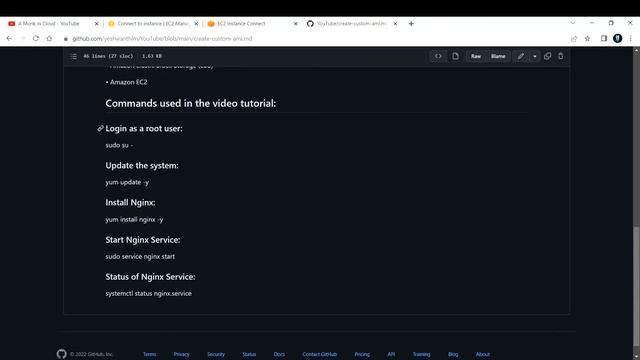The image size is (640, 360).
Task: Open the Pricing footer link
Action: pyautogui.click(x=362, y=354)
